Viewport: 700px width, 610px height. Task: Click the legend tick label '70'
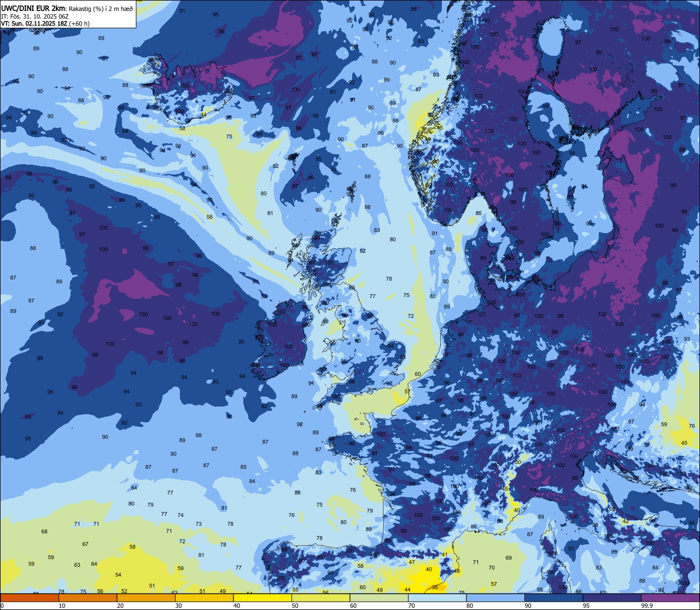point(412,606)
